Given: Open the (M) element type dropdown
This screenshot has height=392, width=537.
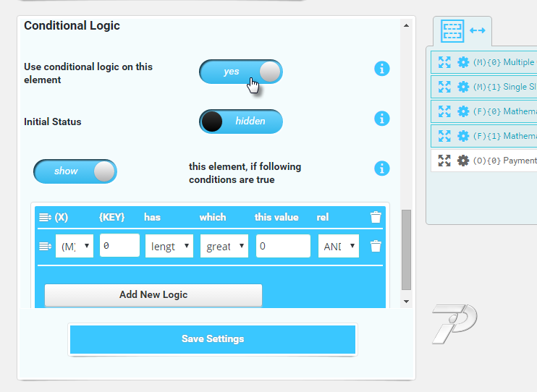Looking at the screenshot, I should pos(75,246).
